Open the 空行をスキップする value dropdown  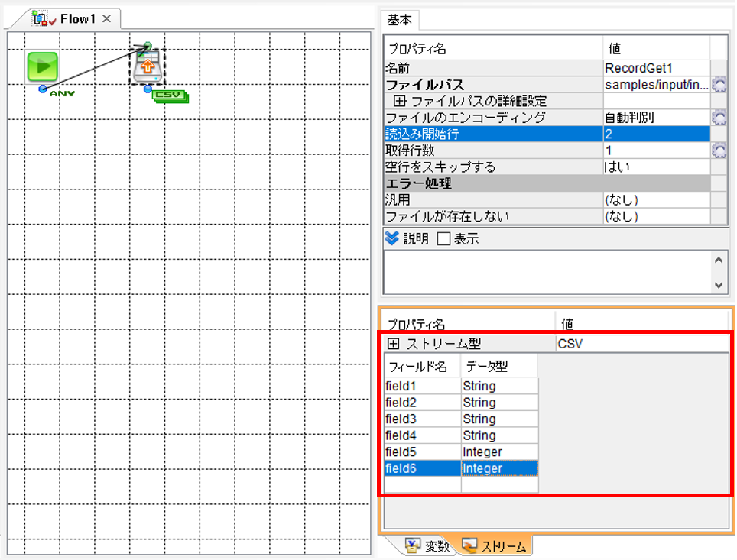(656, 167)
